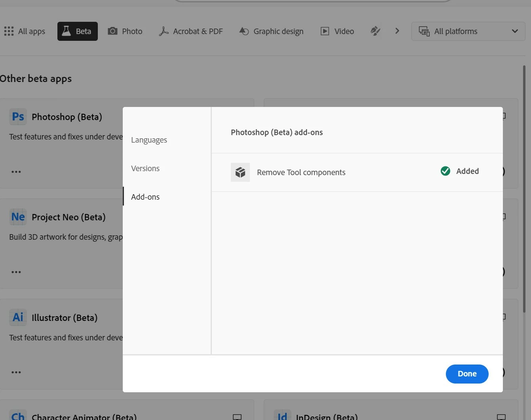Click the Photoshop (Beta) app title

tap(67, 117)
